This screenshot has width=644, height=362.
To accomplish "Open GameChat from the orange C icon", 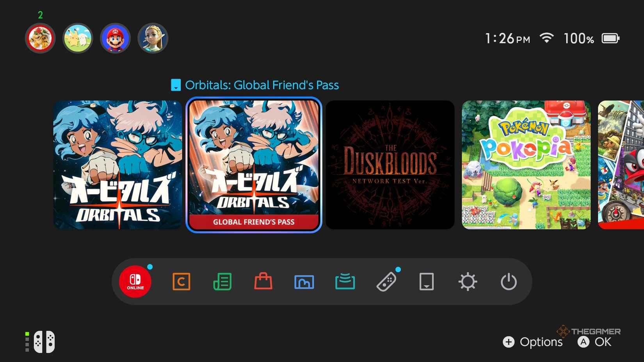I will click(x=181, y=281).
